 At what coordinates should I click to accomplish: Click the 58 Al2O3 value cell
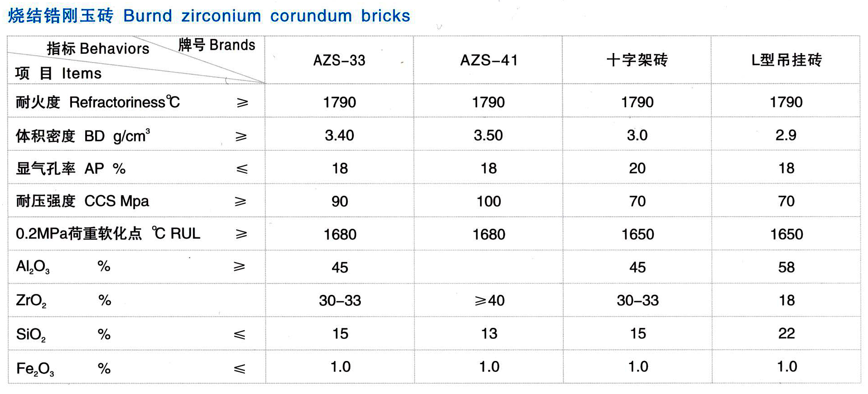coord(786,267)
